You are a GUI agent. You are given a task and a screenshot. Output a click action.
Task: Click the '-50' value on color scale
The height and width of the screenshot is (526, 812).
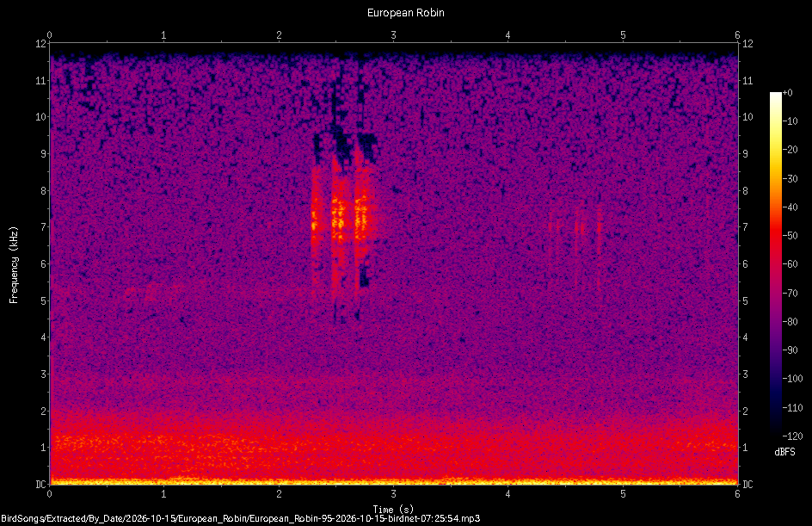click(x=790, y=235)
